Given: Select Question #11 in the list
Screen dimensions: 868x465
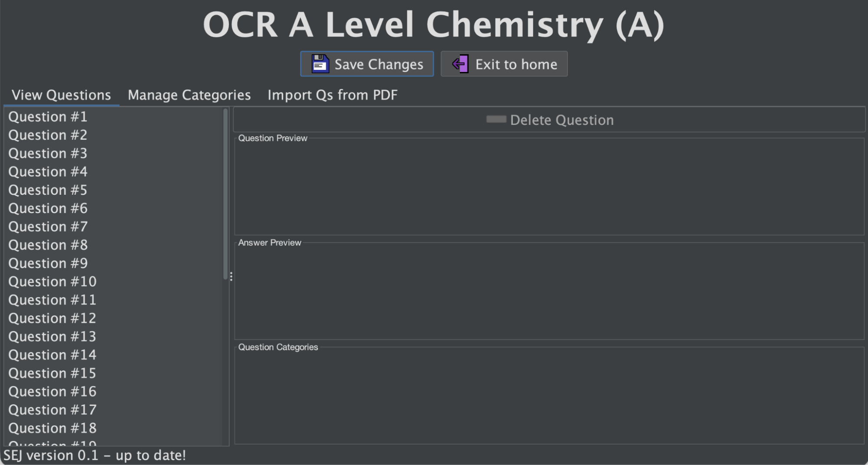Looking at the screenshot, I should [52, 300].
